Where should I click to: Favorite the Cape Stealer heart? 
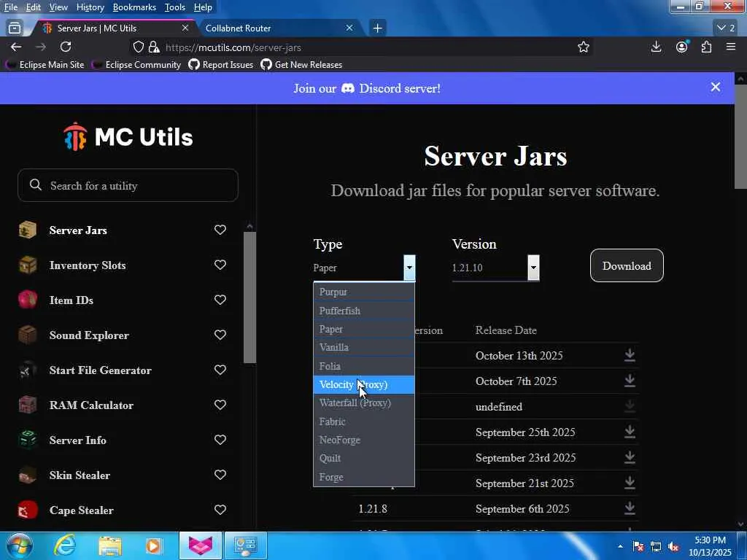[220, 510]
